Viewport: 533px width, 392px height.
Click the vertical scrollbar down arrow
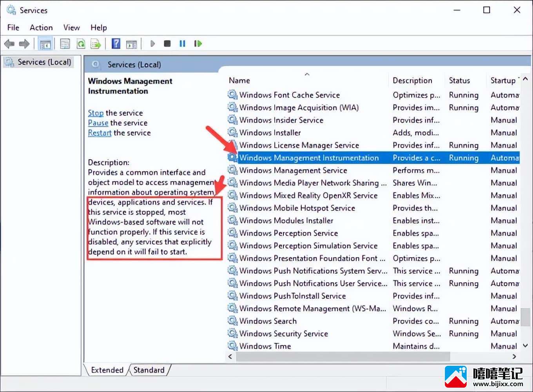[x=526, y=346]
